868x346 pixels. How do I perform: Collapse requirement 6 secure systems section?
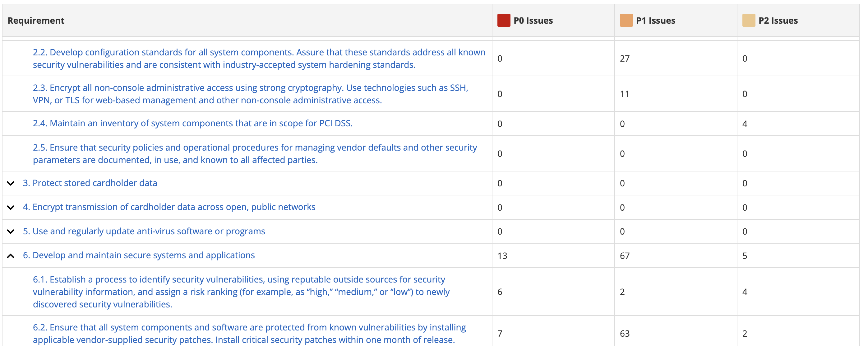click(x=11, y=256)
